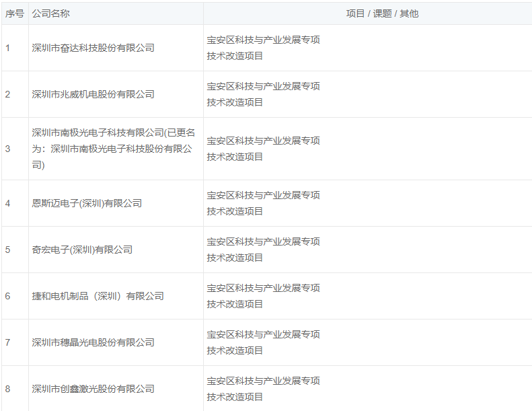Click the project cell for 深圳市穗晶光电 row
Viewport: 532px width, 411px height.
click(x=263, y=342)
